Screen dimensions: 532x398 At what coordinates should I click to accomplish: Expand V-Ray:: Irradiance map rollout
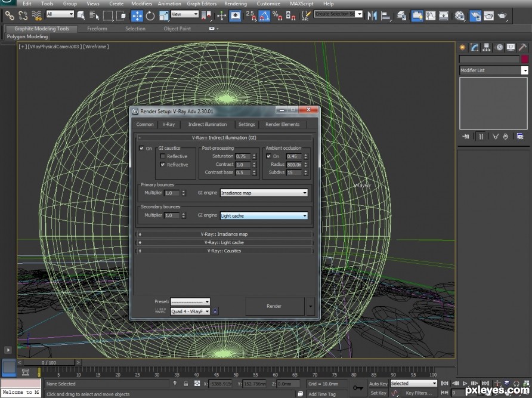tap(224, 234)
